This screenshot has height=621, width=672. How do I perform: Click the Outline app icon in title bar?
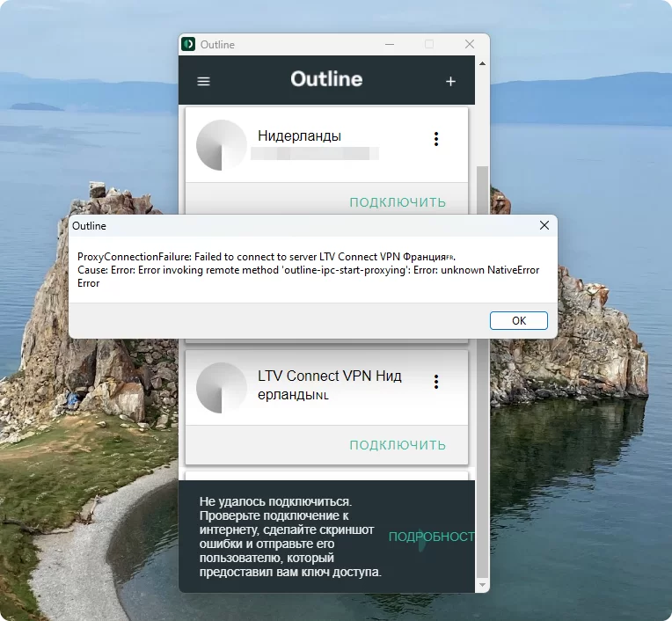click(x=188, y=44)
